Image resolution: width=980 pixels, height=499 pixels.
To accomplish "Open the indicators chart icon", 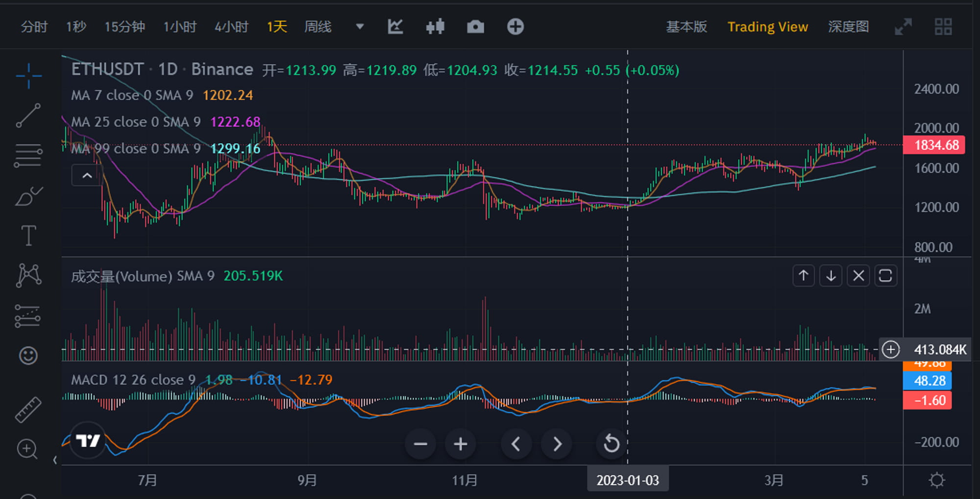I will point(395,26).
